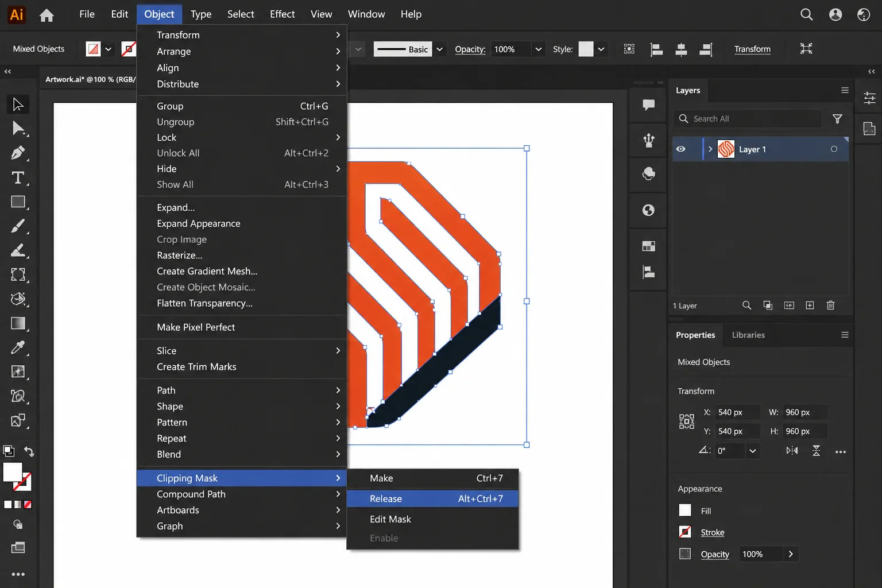Open the Layers panel filter icon
This screenshot has height=588, width=882.
pos(837,119)
